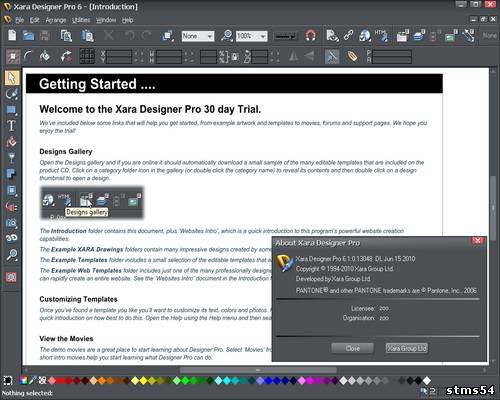Viewport: 500px width, 400px height.
Task: Select the Selector arrow tool
Action: [x=12, y=78]
